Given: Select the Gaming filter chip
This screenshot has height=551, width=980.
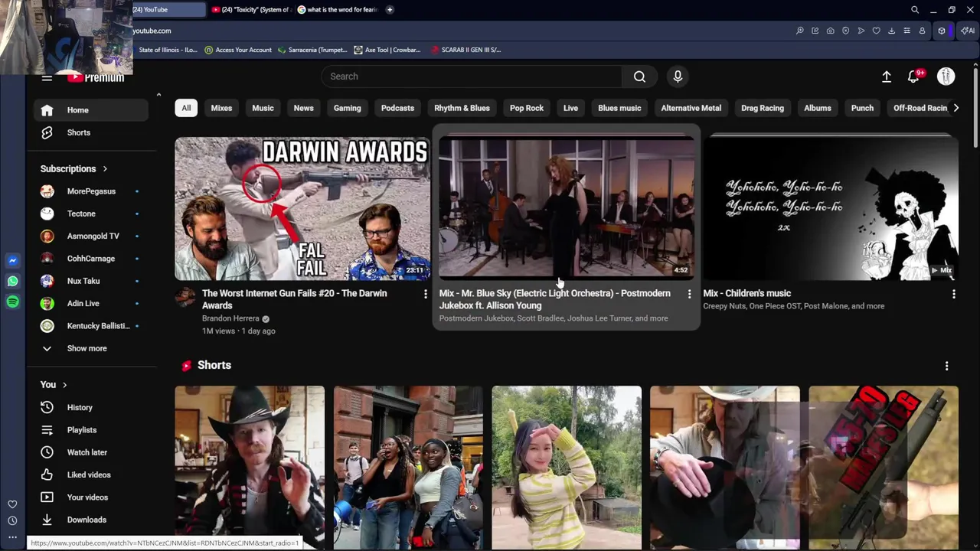Looking at the screenshot, I should [347, 108].
